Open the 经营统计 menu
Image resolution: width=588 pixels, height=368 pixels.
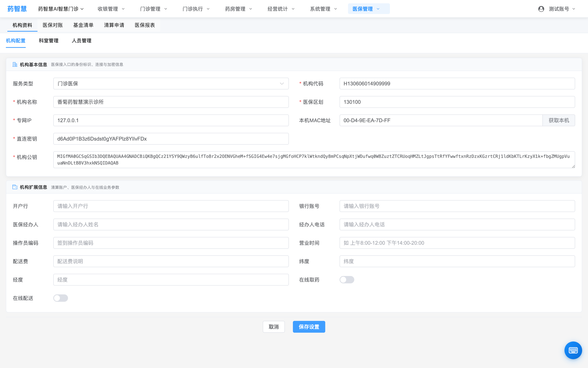pos(281,9)
